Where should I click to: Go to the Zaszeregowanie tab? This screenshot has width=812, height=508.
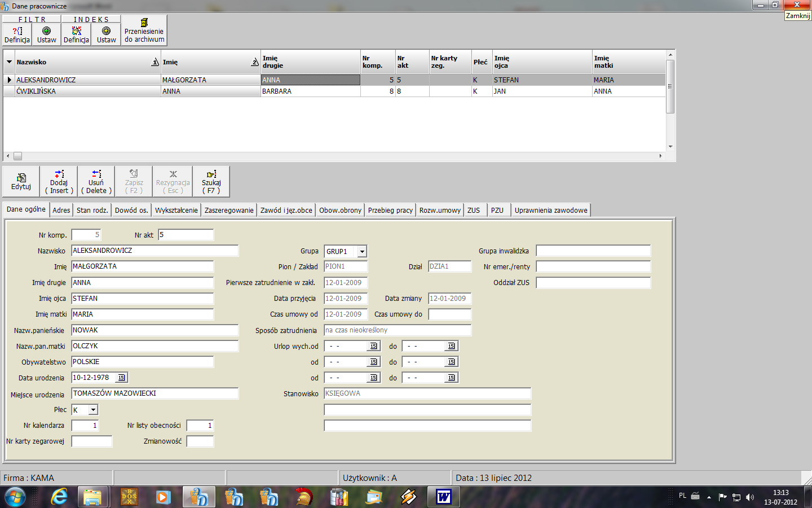(x=229, y=210)
